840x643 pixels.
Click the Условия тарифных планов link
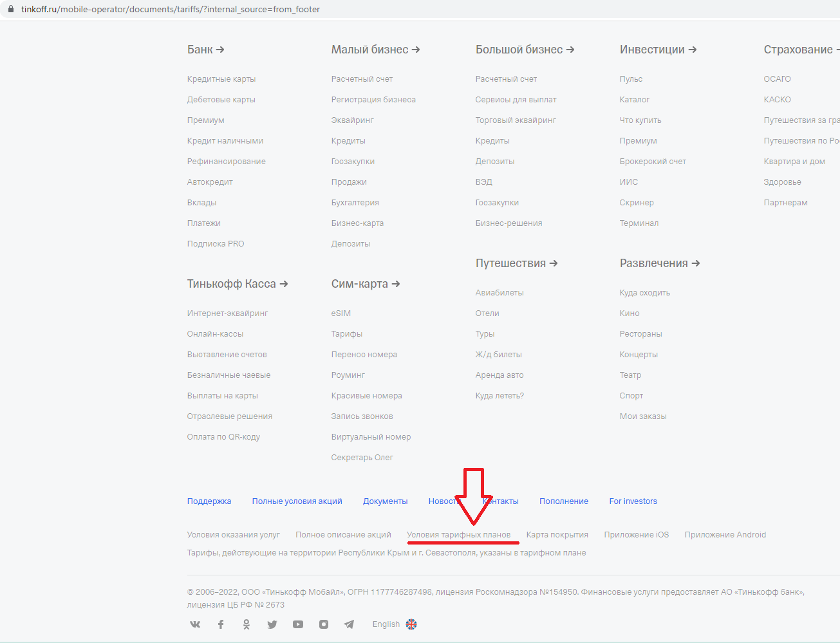pos(458,535)
